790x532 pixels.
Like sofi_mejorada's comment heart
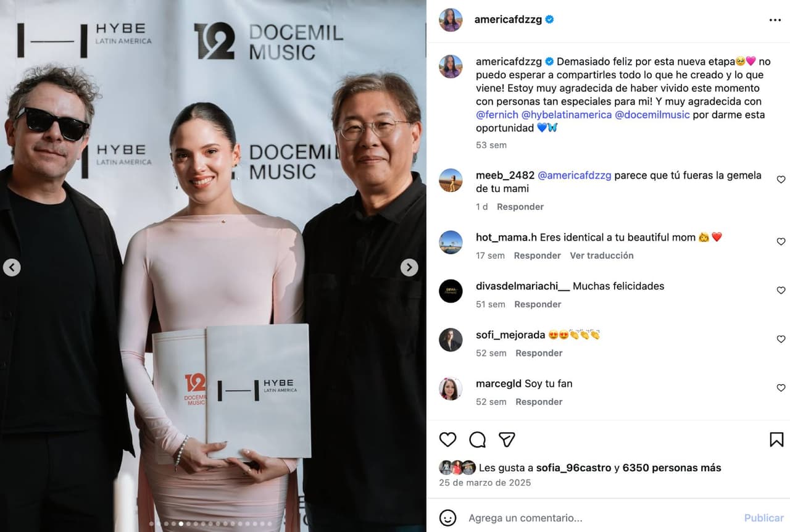tap(781, 339)
